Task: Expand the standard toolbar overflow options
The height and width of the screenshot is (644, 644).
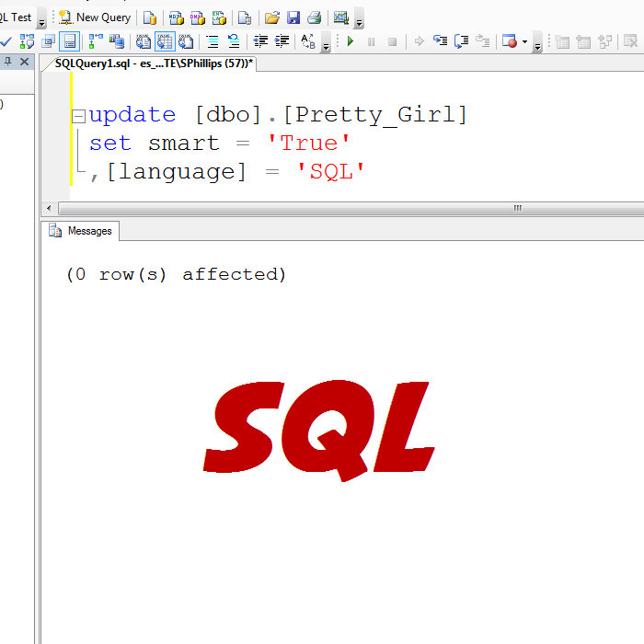Action: point(359,21)
